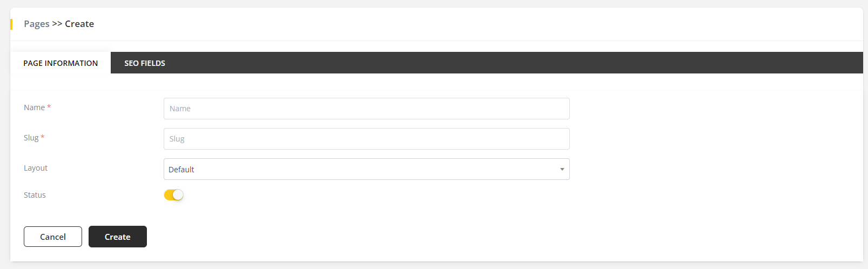The height and width of the screenshot is (269, 868).
Task: Focus the Name input field
Action: coord(366,109)
